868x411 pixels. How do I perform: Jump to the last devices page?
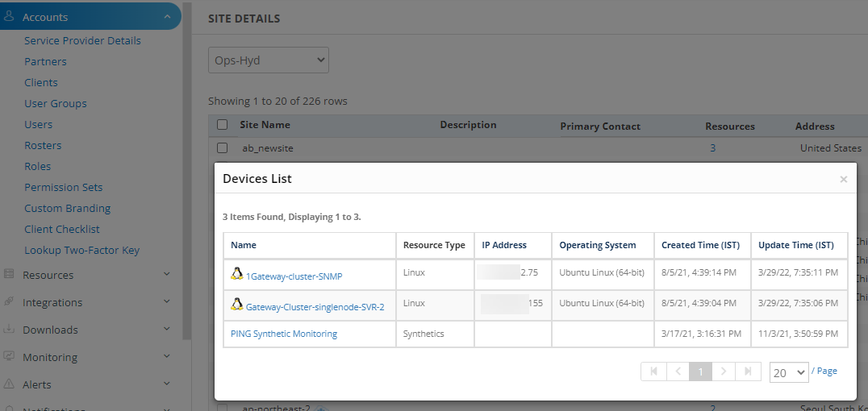coord(748,372)
